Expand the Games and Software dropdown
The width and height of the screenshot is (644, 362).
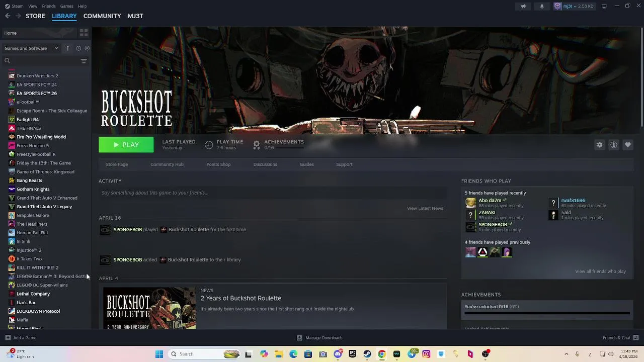click(x=31, y=48)
